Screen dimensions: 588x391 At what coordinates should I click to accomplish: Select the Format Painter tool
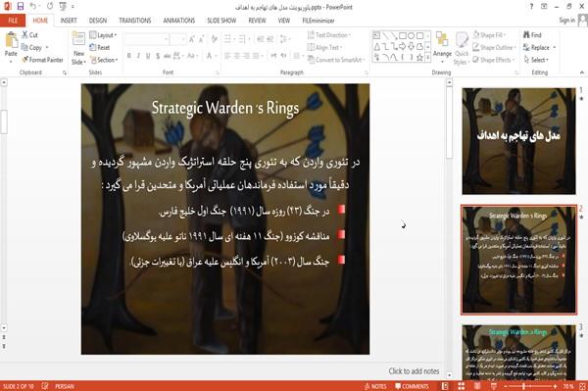[x=42, y=60]
